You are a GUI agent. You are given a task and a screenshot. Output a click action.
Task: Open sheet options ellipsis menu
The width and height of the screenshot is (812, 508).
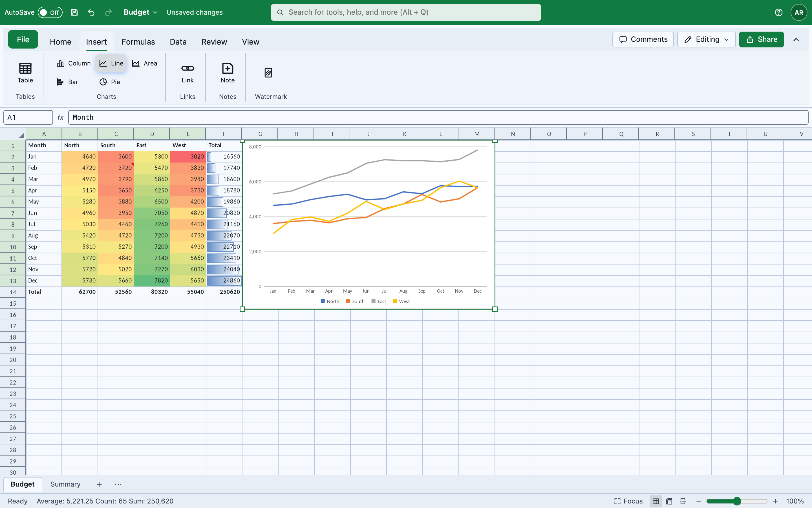[x=118, y=484]
